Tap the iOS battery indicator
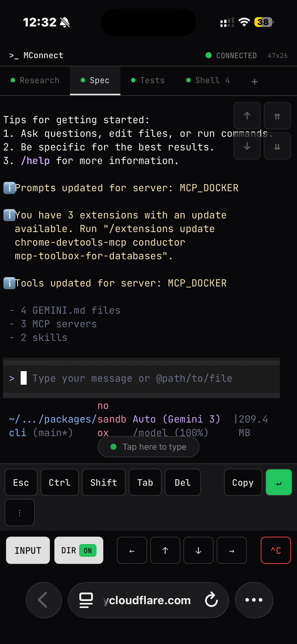The image size is (297, 644). point(264,22)
